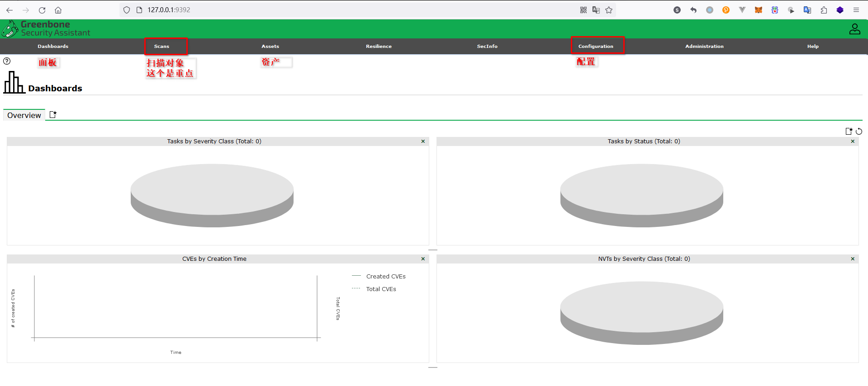Add a new dashboard tab icon
868x386 pixels.
click(53, 115)
